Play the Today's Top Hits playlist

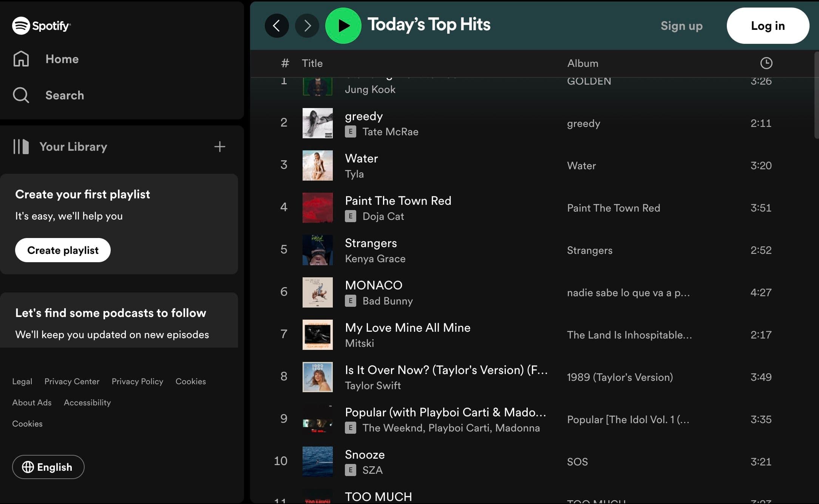tap(343, 26)
